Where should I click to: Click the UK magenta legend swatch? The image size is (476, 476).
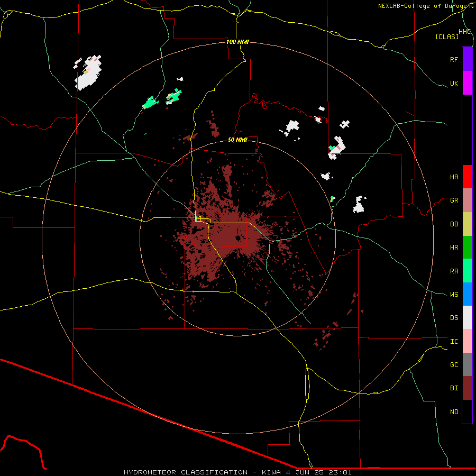pos(467,83)
